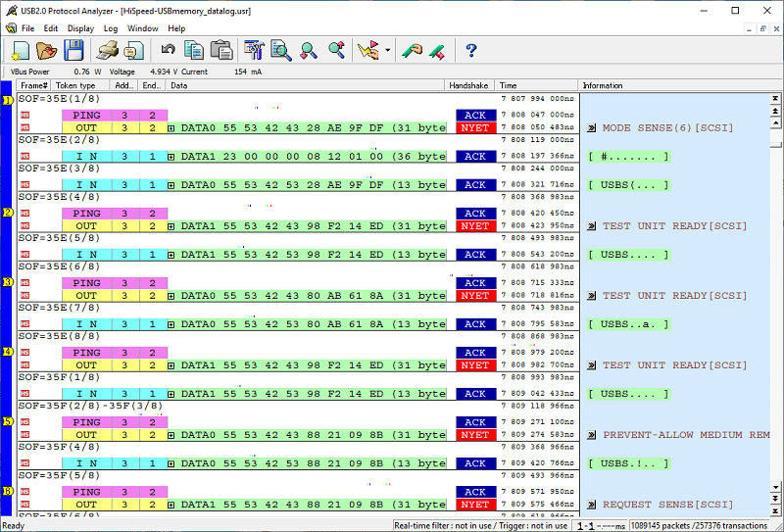Click the packet count in the status bar

[699, 526]
